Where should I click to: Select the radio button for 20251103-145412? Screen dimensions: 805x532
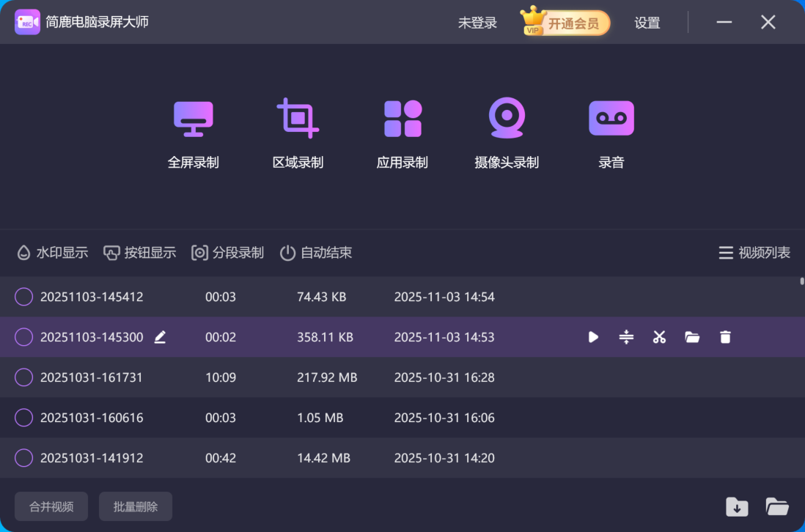(x=23, y=297)
